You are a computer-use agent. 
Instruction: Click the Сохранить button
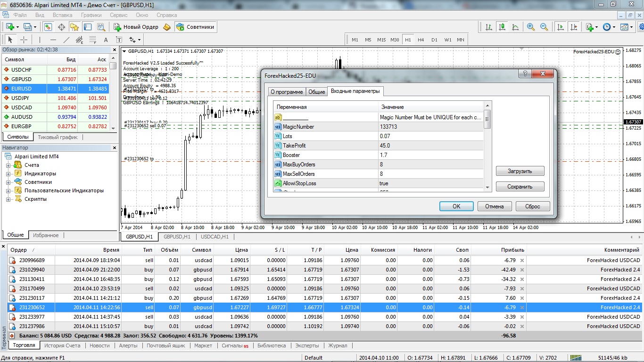[x=520, y=187]
